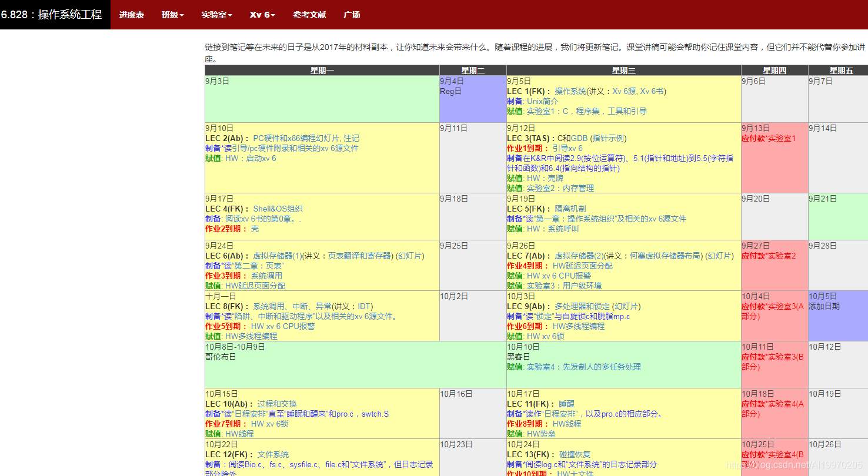868x476 pixels.
Task: Open the 指针示例 link
Action: pyautogui.click(x=609, y=138)
